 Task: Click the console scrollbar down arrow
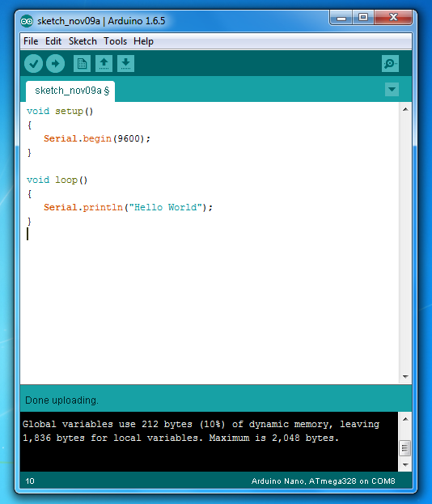click(405, 465)
